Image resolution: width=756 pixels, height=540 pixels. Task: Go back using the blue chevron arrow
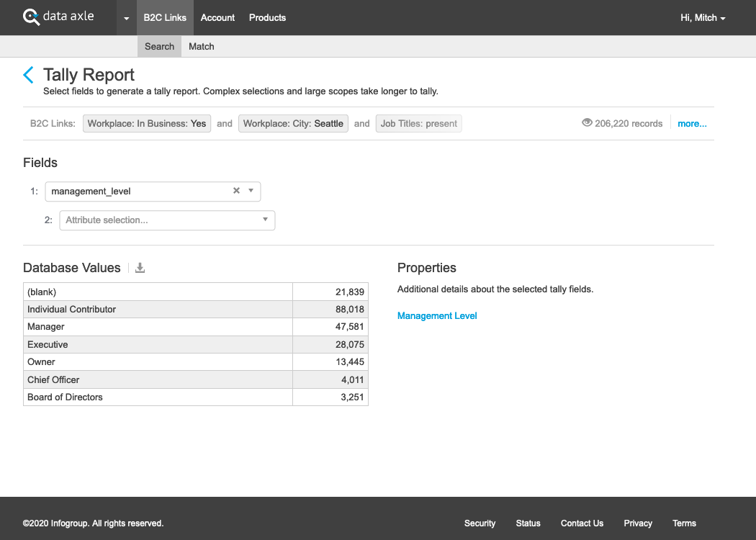click(28, 75)
